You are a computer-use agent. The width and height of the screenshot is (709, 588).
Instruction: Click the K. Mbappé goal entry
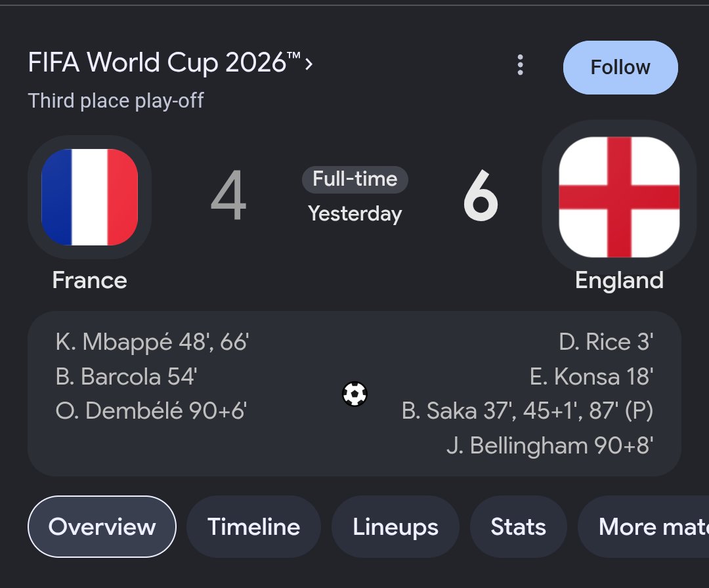pos(152,342)
